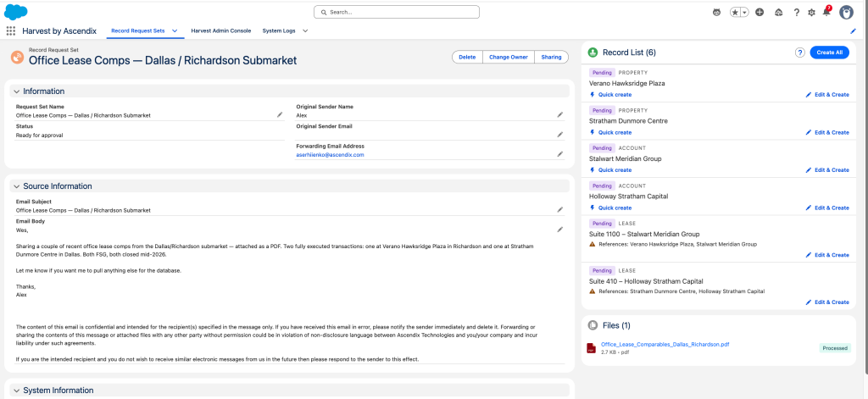This screenshot has width=868, height=399.
Task: Collapse the Information section
Action: coord(17,91)
